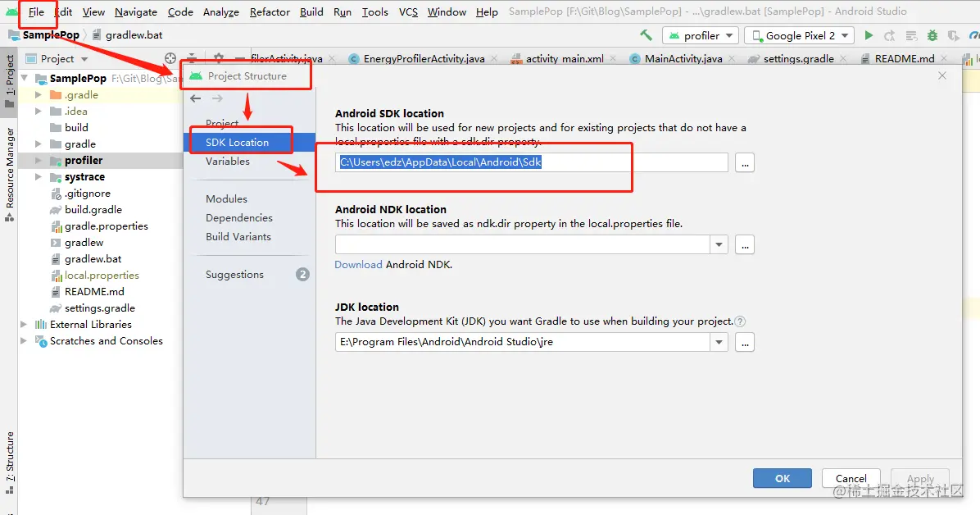Open the File menu

coord(36,11)
